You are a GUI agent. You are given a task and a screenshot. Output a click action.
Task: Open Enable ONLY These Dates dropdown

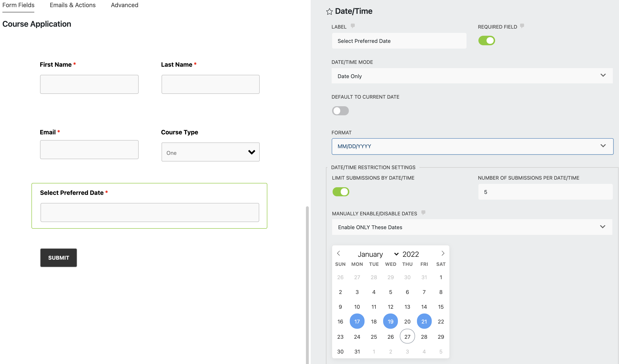tap(472, 227)
